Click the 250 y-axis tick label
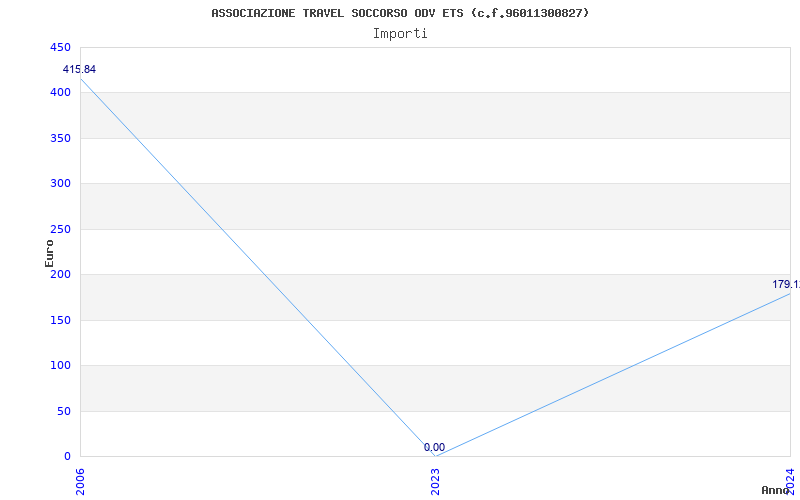This screenshot has height=500, width=800. pos(60,229)
